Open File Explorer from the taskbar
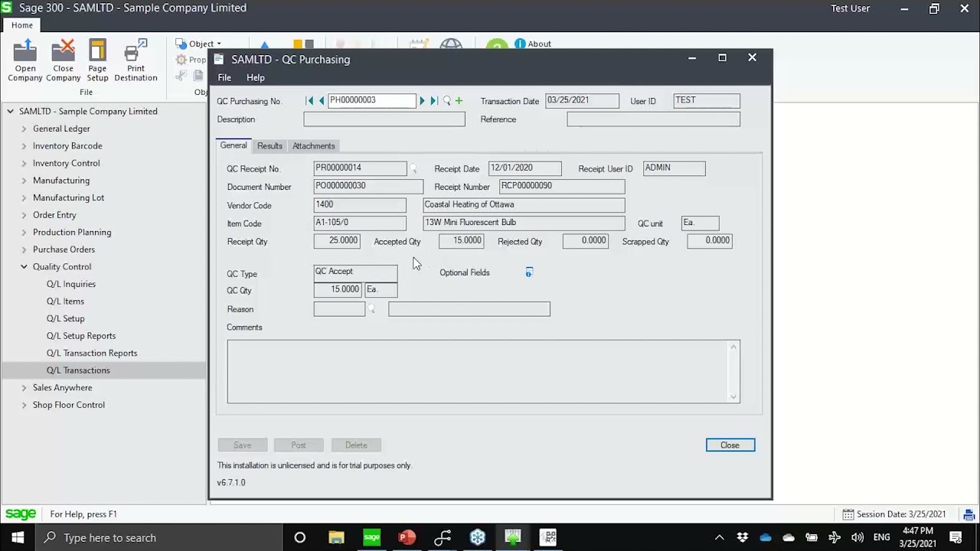The image size is (980, 551). coord(336,537)
